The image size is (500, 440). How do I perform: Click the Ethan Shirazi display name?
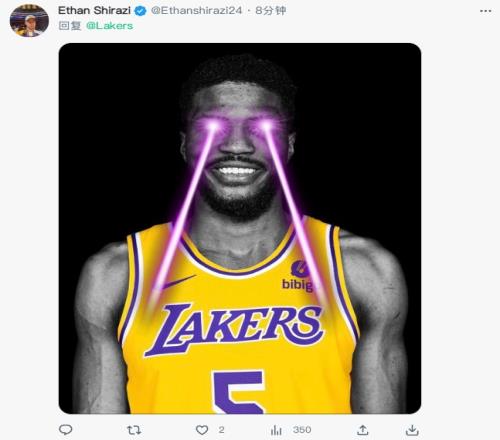[94, 11]
